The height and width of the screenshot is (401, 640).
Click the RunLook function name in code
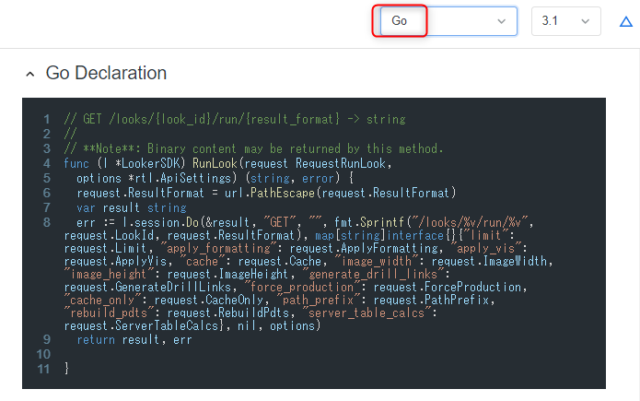[x=215, y=163]
